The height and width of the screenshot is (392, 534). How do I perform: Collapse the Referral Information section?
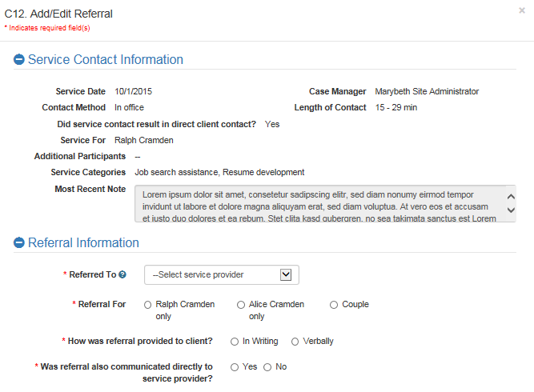coord(19,243)
